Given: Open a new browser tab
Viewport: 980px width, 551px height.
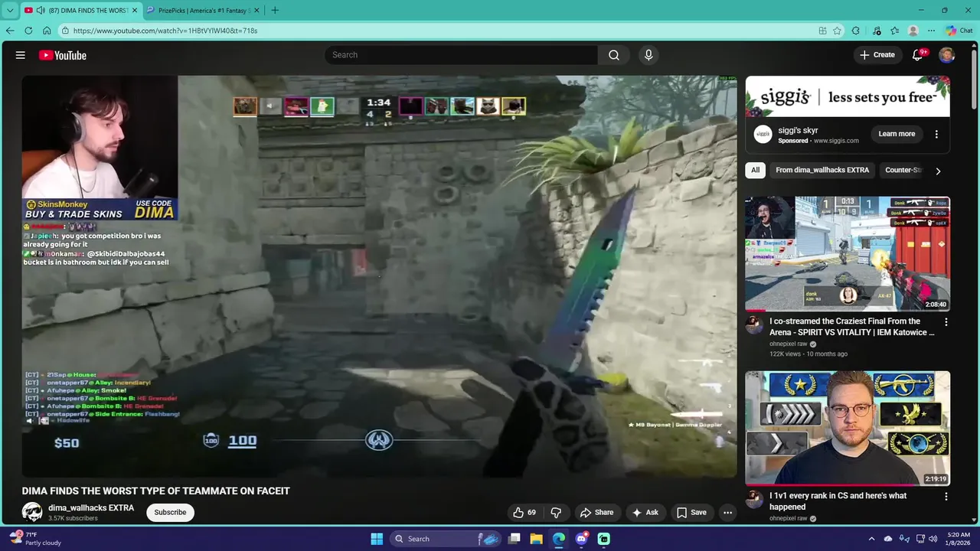Looking at the screenshot, I should click(x=275, y=11).
